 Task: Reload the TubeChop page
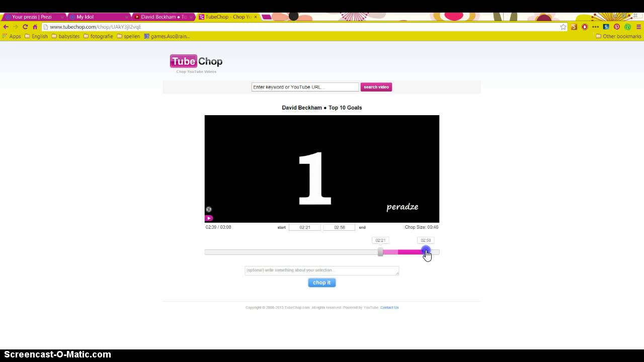(25, 27)
